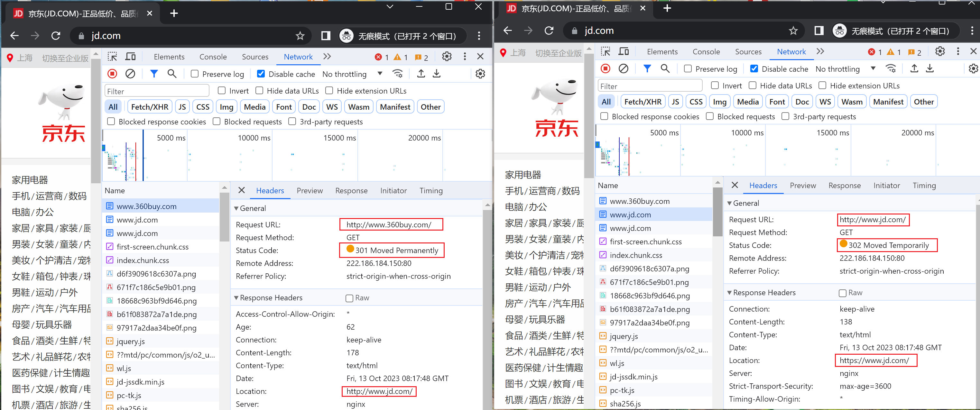Open DevTools settings gear in right window
The height and width of the screenshot is (410, 980).
pyautogui.click(x=940, y=51)
